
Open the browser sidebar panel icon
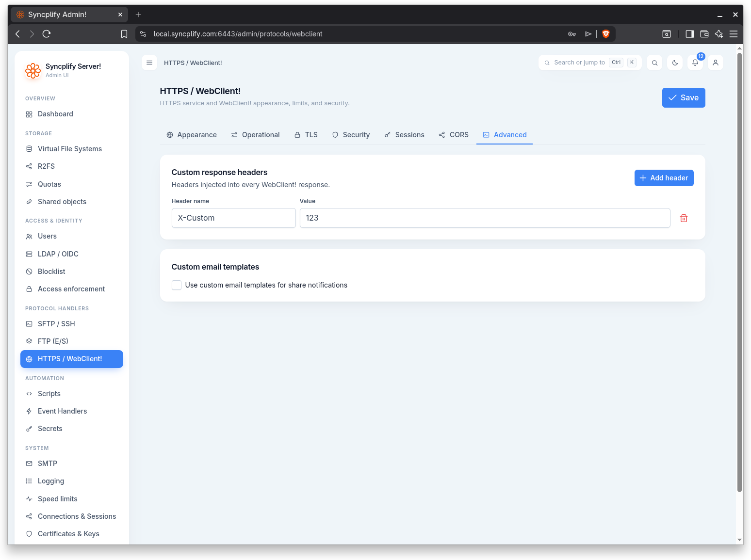pos(689,34)
